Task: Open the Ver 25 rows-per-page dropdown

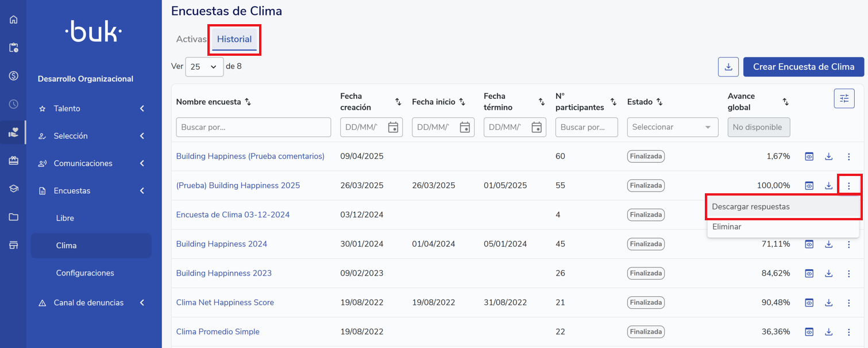Action: click(204, 67)
